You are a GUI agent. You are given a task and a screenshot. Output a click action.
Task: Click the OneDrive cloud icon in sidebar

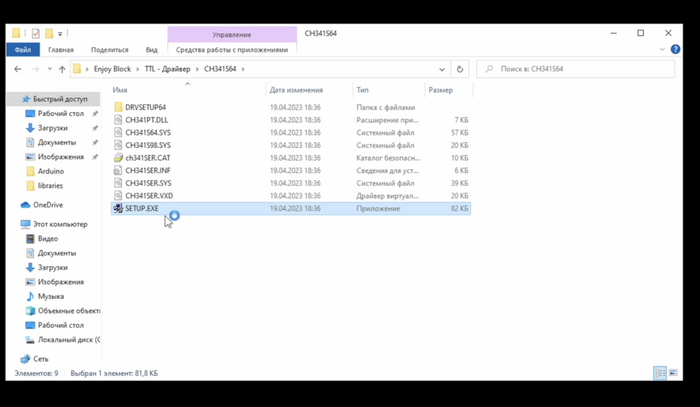point(26,205)
